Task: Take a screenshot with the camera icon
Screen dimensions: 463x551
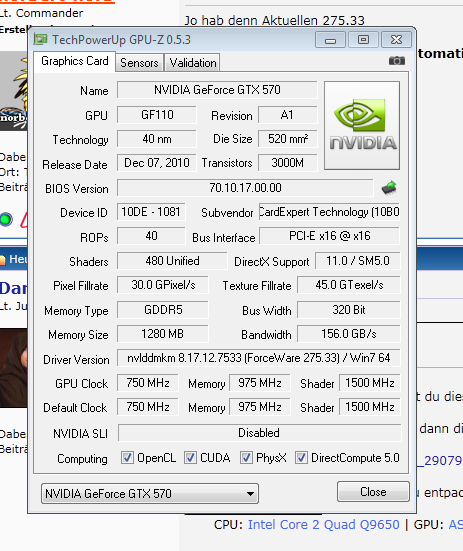Action: click(397, 61)
